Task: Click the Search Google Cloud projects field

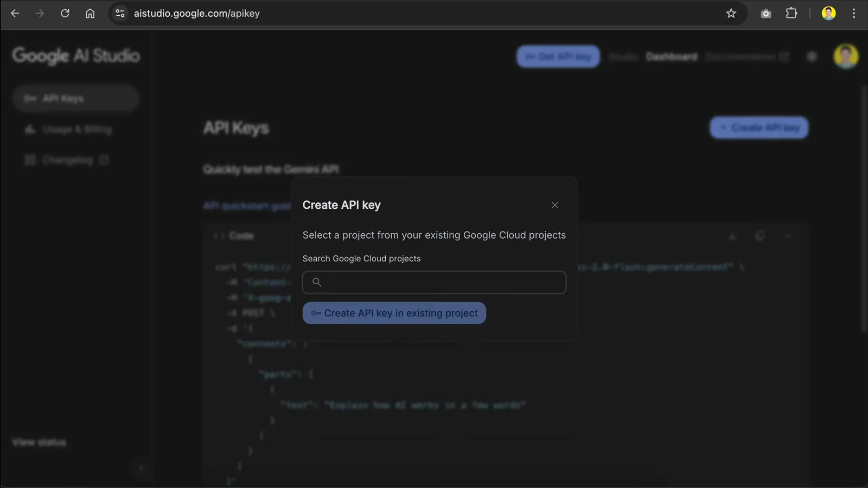Action: [x=434, y=282]
